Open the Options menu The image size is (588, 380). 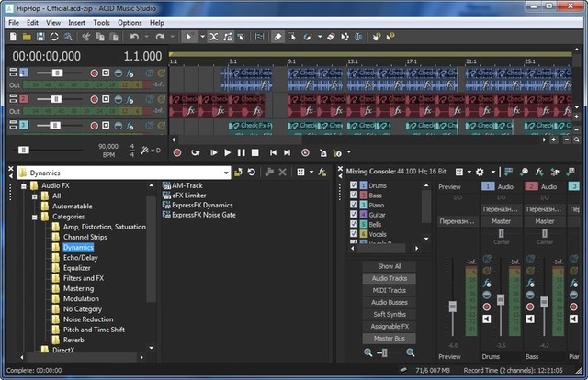tap(130, 22)
